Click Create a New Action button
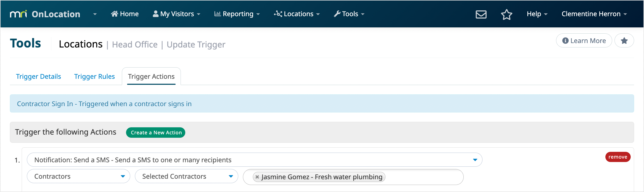The height and width of the screenshot is (192, 644). click(156, 133)
